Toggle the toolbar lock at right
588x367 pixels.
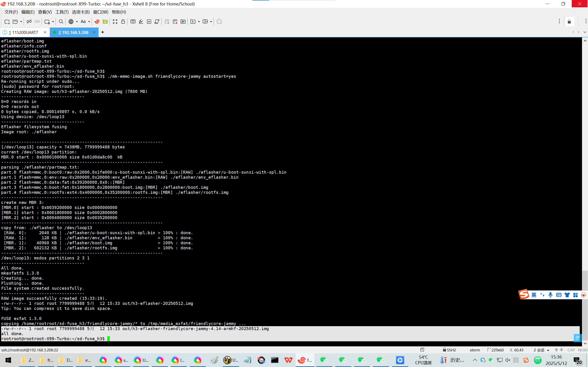pyautogui.click(x=569, y=22)
